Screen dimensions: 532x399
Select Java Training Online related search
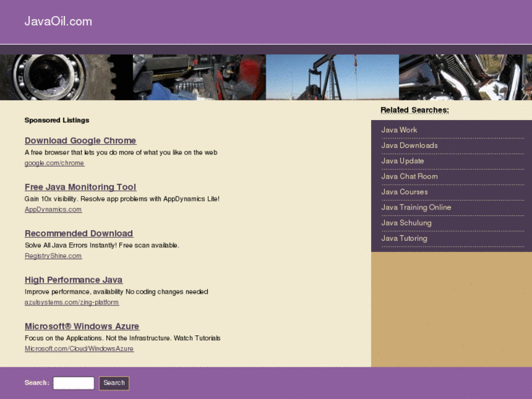416,207
